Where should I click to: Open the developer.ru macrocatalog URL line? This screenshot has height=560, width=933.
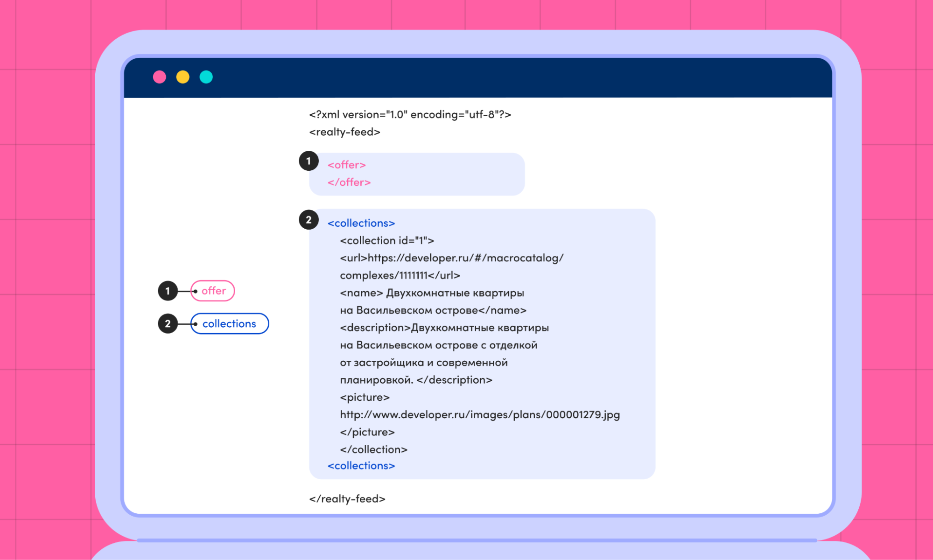(x=451, y=258)
